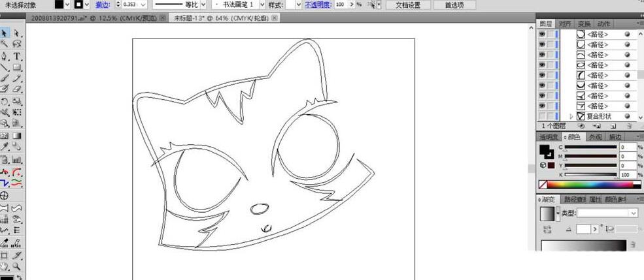Switch to the 对齐 panel tab
644x280 pixels.
(565, 23)
